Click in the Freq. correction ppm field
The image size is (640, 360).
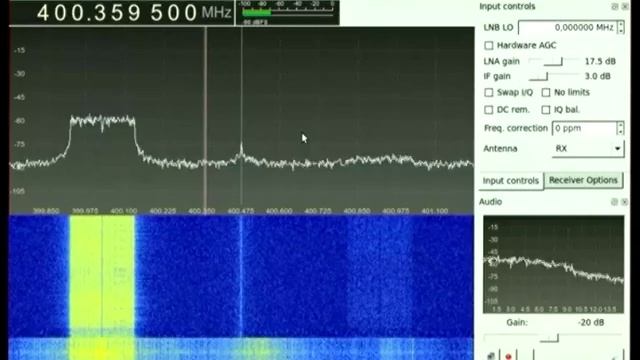point(584,128)
